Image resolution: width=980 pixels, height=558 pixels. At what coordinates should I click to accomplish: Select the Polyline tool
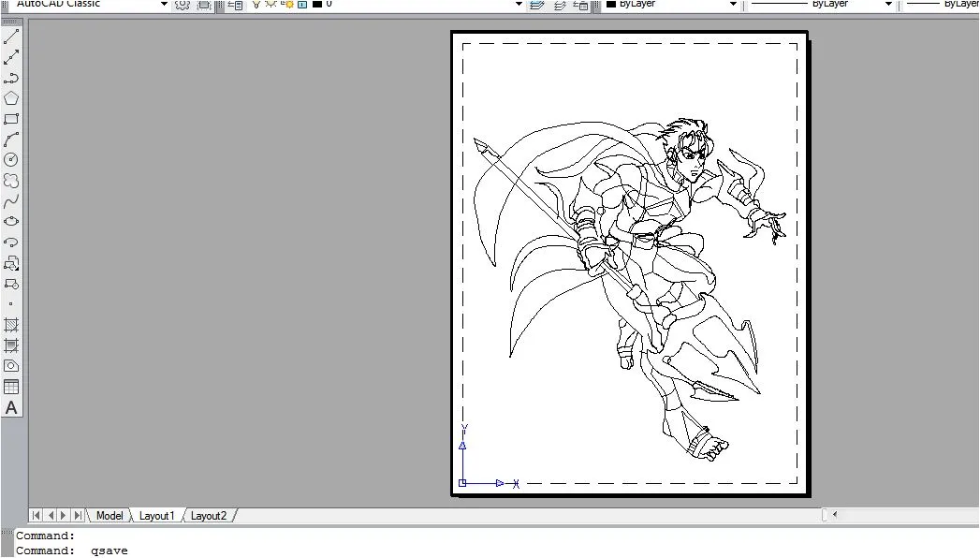[x=11, y=78]
